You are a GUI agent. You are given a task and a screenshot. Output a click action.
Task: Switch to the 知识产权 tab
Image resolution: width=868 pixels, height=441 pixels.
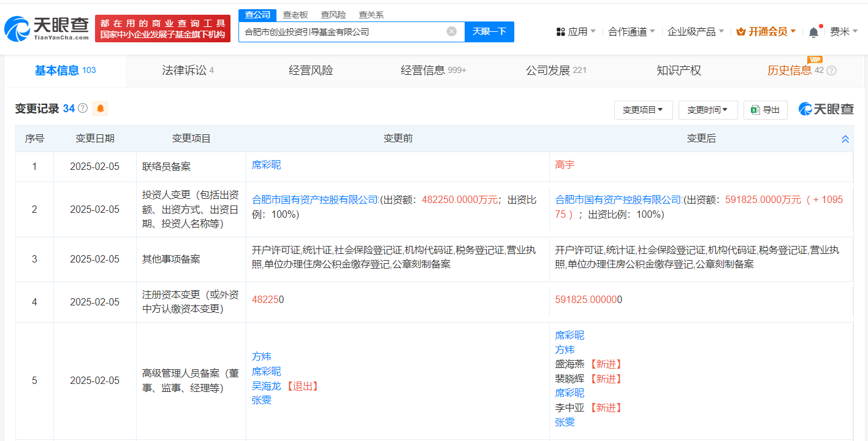(679, 71)
